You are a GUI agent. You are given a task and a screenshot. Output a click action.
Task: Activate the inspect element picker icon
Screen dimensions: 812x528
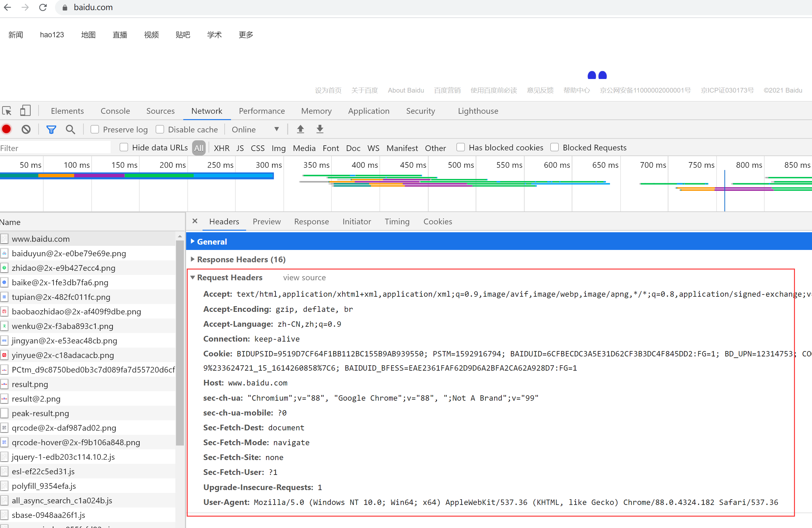7,111
